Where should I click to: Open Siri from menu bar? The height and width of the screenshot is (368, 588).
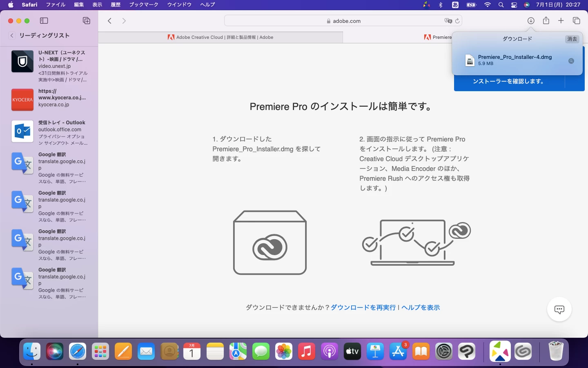(x=527, y=5)
